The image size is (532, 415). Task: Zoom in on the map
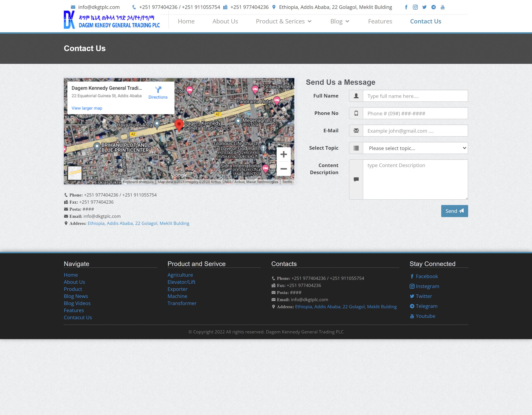(x=284, y=154)
